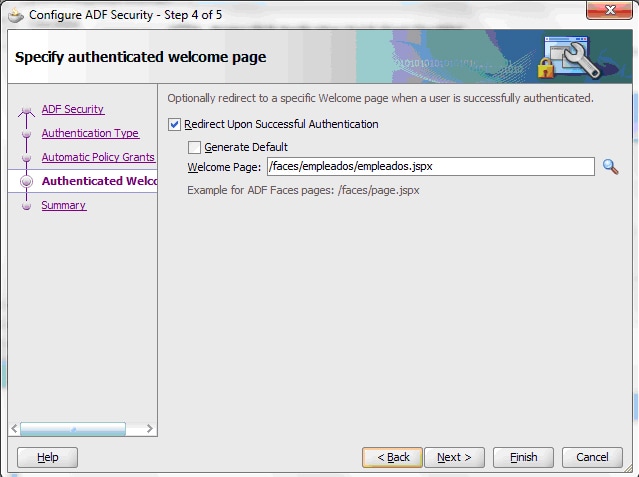
Task: Click the right arrow of the steps scrollbar
Action: (150, 428)
